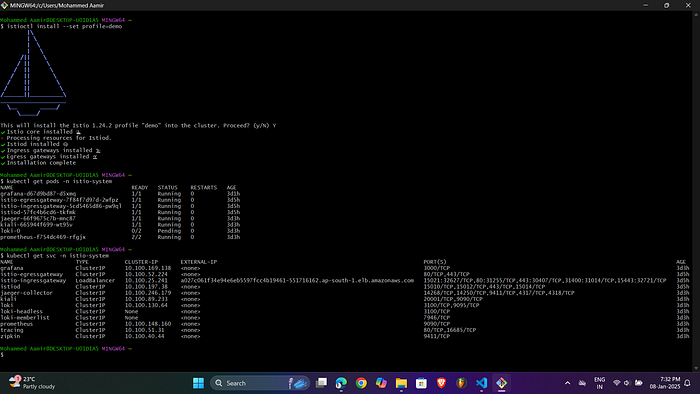Click the grafana cluster IP 10.100.169.138
This screenshot has width=700, height=394.
click(x=148, y=268)
